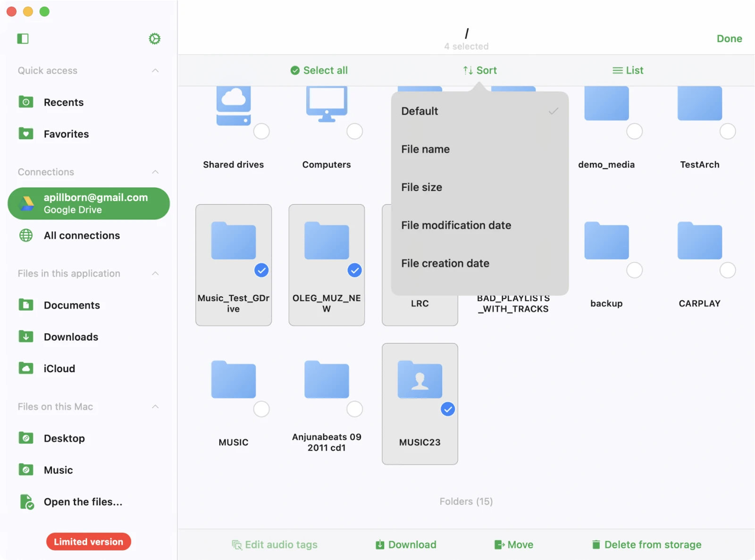Open Favorites in the sidebar

point(66,134)
